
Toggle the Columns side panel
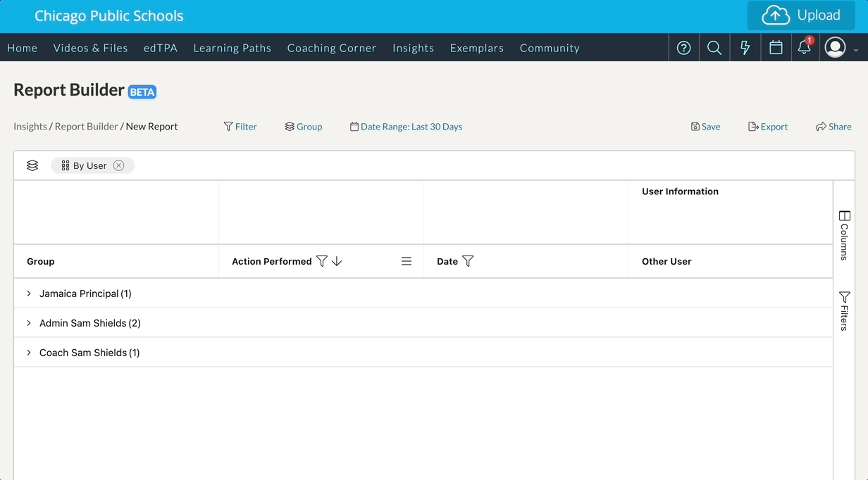click(x=844, y=236)
